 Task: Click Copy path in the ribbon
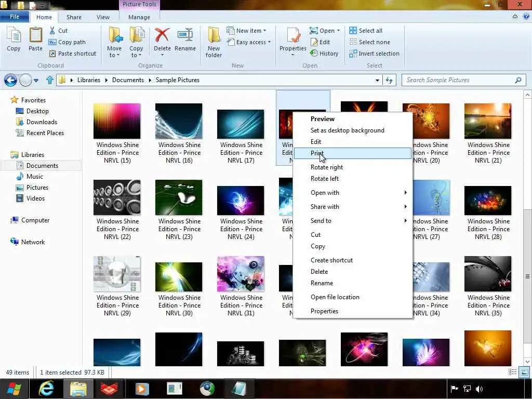[x=67, y=42]
